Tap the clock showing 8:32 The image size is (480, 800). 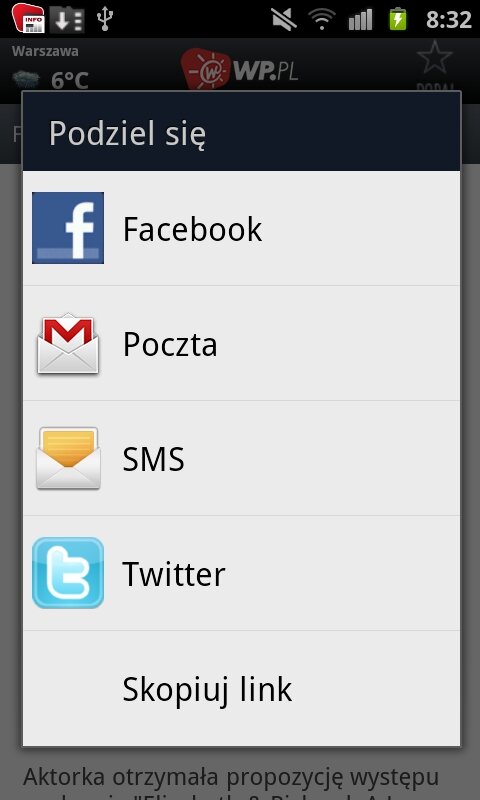pyautogui.click(x=448, y=19)
